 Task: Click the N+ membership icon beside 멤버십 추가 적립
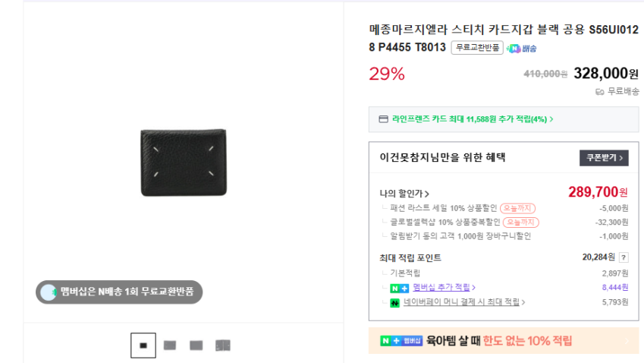coord(399,288)
